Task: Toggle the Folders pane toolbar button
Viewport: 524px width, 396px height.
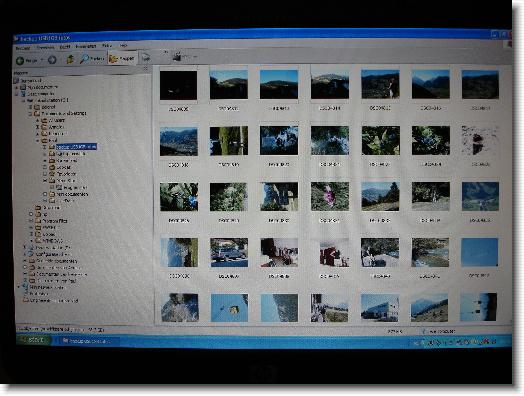Action: (x=122, y=58)
